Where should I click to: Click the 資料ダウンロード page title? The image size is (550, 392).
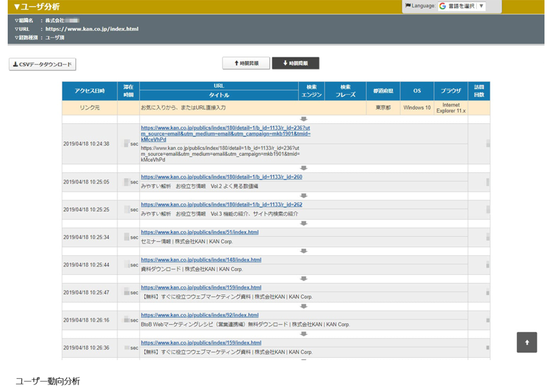(x=192, y=269)
